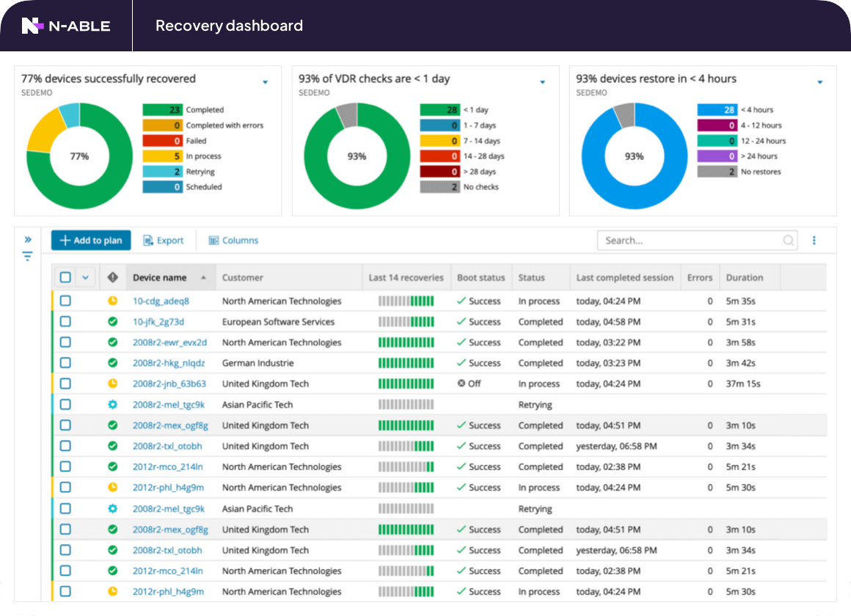
Task: Click the alert status column header icon
Action: (112, 277)
